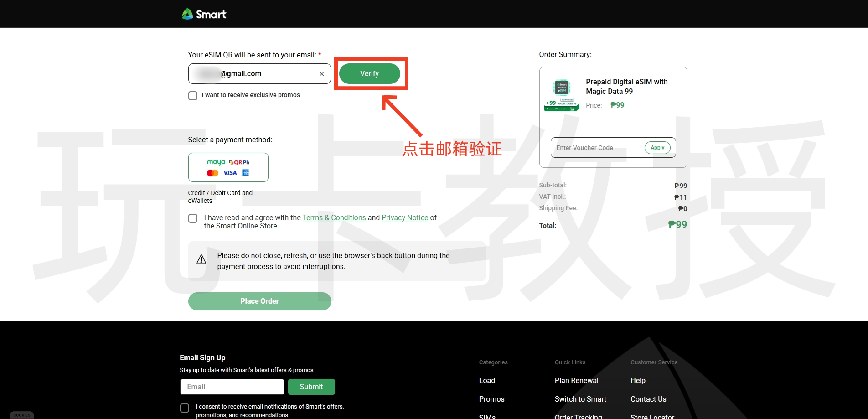Screen dimensions: 868x419
Task: Click the green Verify button
Action: point(370,73)
